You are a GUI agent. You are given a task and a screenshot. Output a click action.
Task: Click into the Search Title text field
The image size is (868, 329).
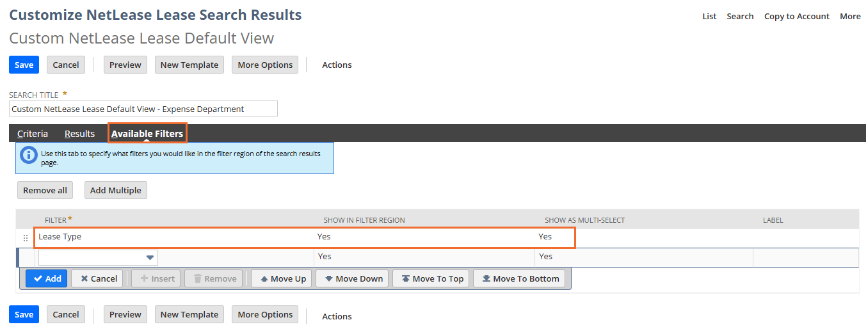[143, 109]
